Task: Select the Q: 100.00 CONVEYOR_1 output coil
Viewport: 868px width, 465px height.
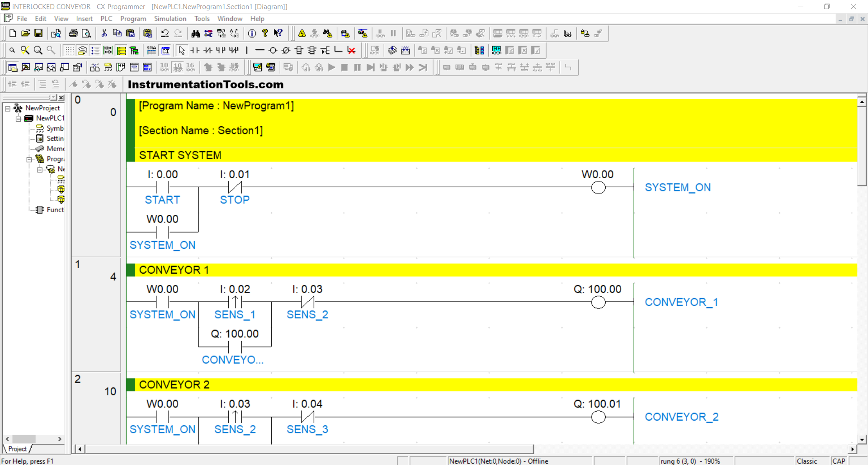Action: click(598, 302)
